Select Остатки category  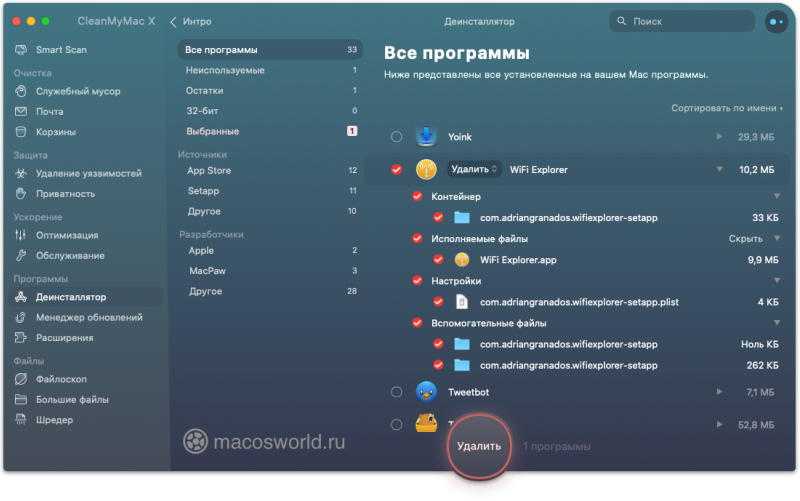(270, 90)
